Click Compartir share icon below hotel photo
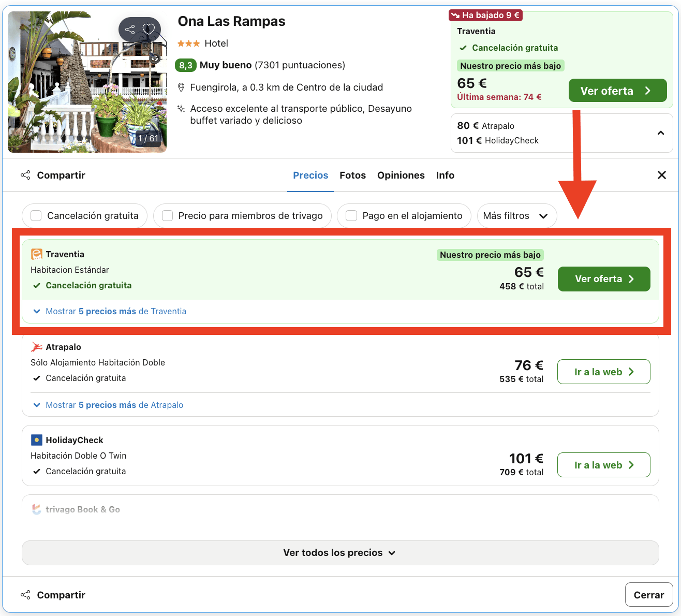Screen dimensions: 681x616 coord(25,175)
